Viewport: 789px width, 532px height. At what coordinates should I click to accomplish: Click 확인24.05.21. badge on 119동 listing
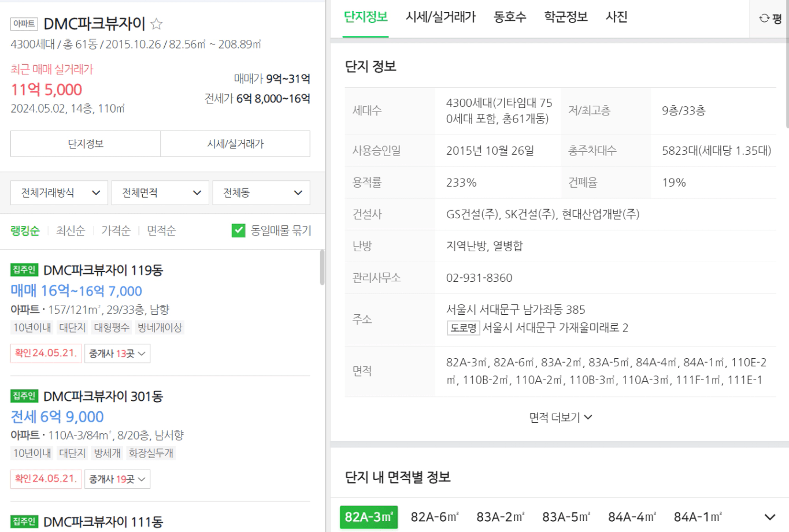point(46,353)
